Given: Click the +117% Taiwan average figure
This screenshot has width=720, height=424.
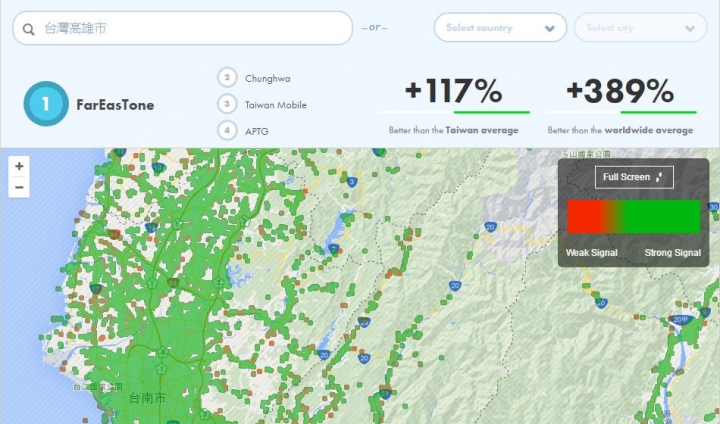Looking at the screenshot, I should click(x=454, y=90).
